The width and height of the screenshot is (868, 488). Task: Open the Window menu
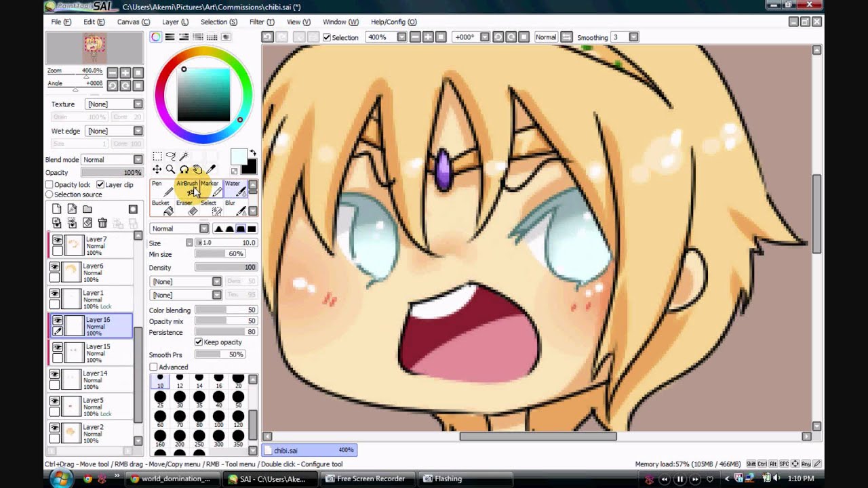click(340, 22)
